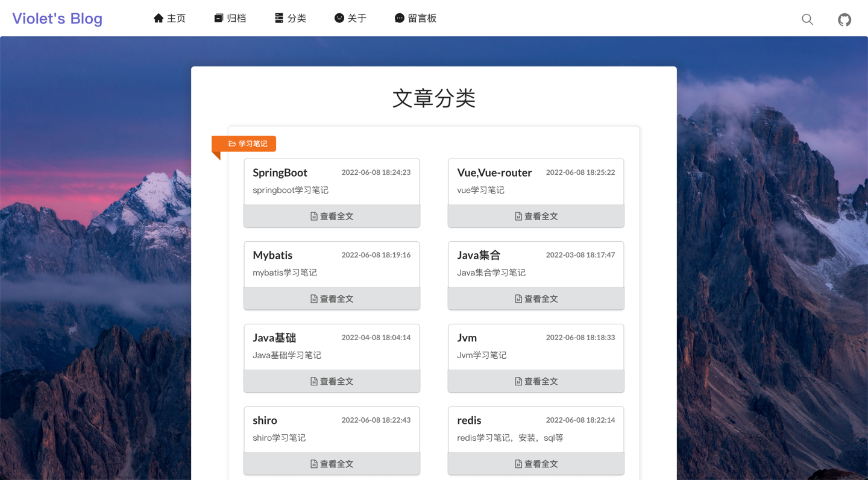
Task: Open 关于 in navigation bar
Action: (x=351, y=18)
